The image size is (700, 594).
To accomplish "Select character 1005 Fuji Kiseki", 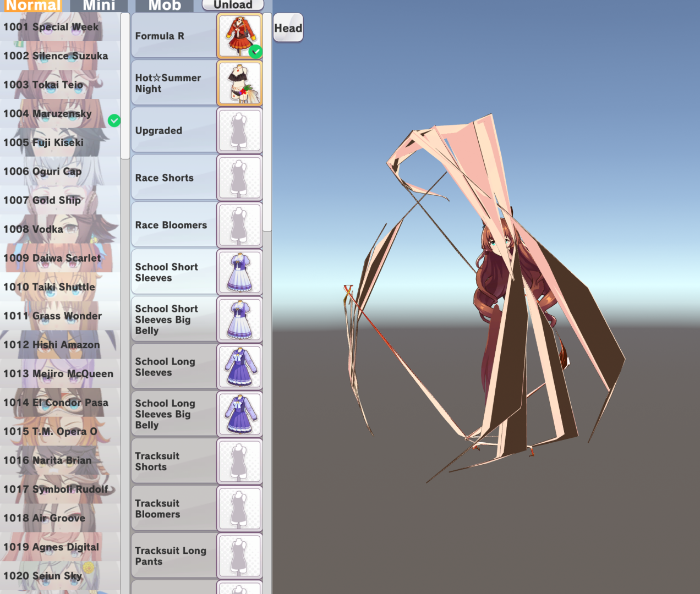I will click(60, 142).
